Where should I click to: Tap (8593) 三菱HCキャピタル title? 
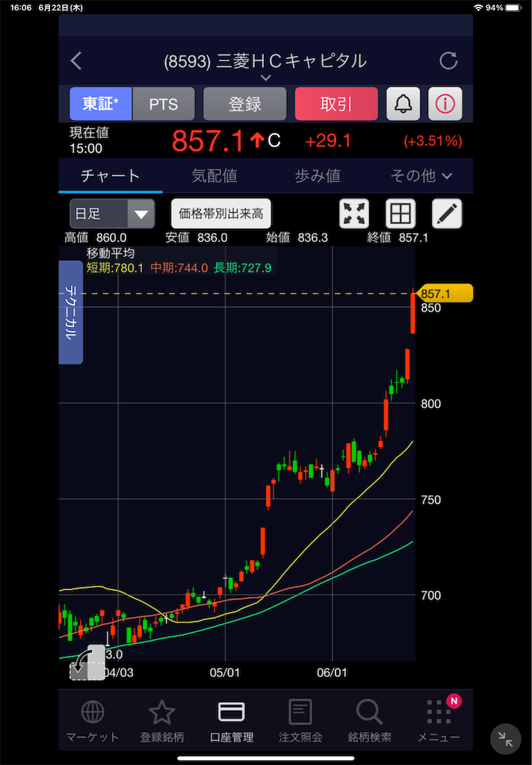click(265, 61)
